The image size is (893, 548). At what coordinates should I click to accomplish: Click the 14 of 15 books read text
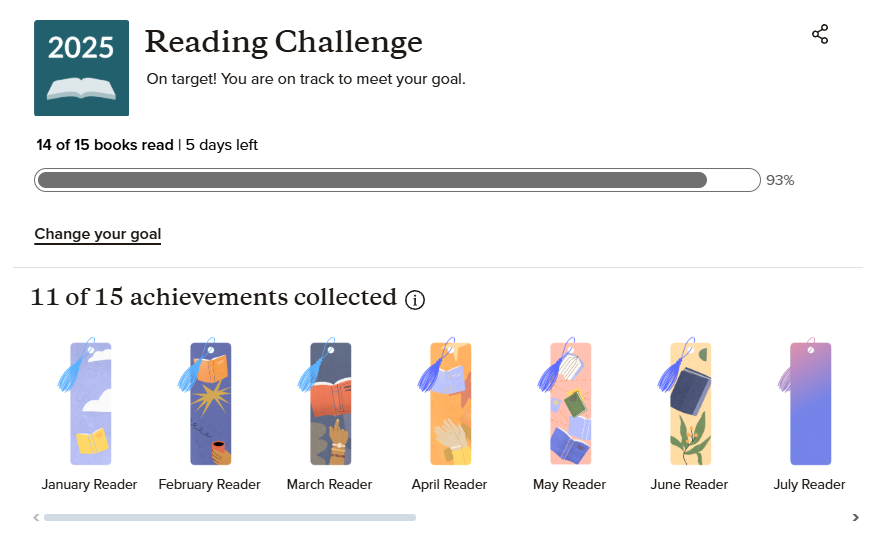105,145
